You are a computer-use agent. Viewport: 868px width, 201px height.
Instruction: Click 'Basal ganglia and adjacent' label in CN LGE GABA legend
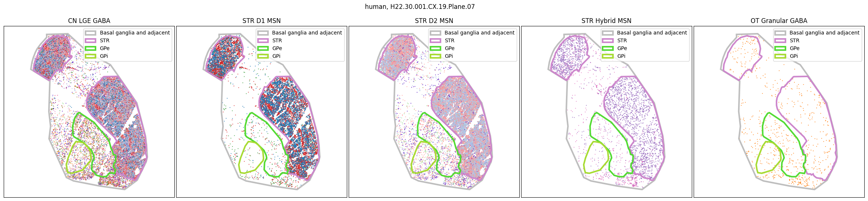point(135,33)
